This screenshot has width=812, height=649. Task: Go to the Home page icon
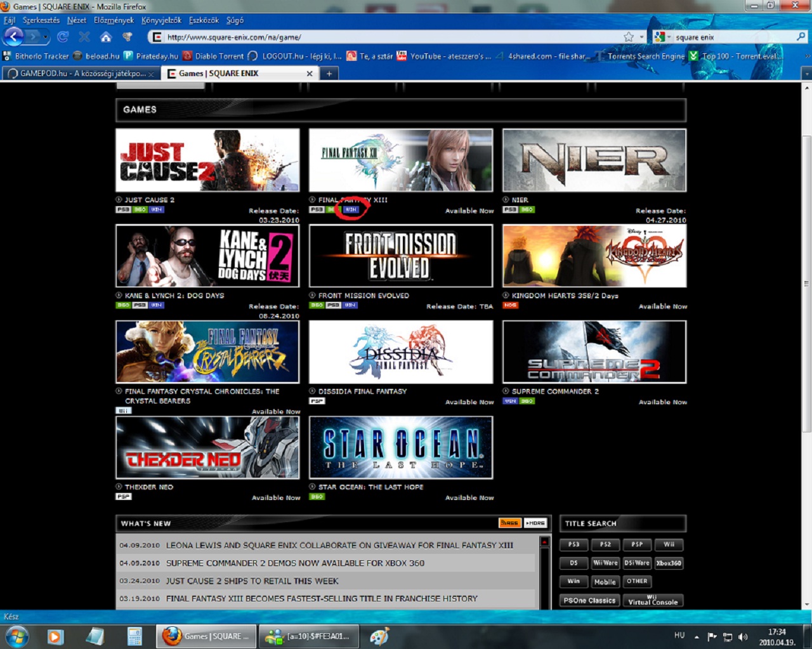[x=106, y=37]
